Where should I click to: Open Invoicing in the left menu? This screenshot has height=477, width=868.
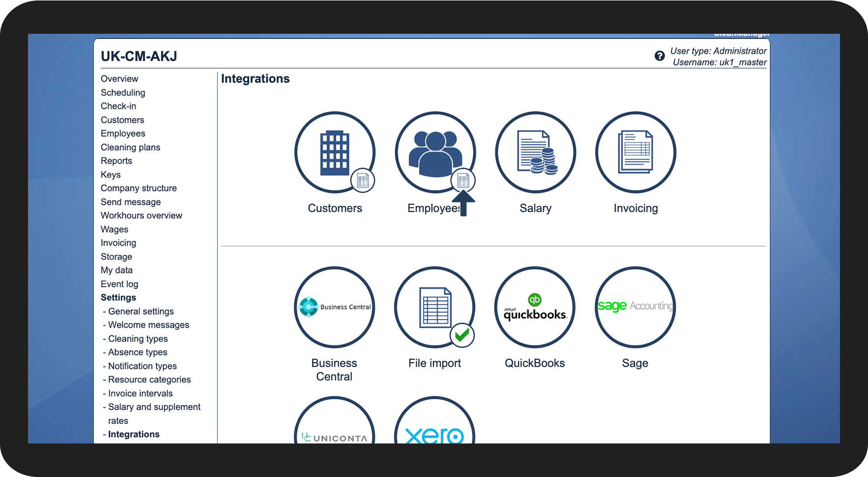coord(118,243)
